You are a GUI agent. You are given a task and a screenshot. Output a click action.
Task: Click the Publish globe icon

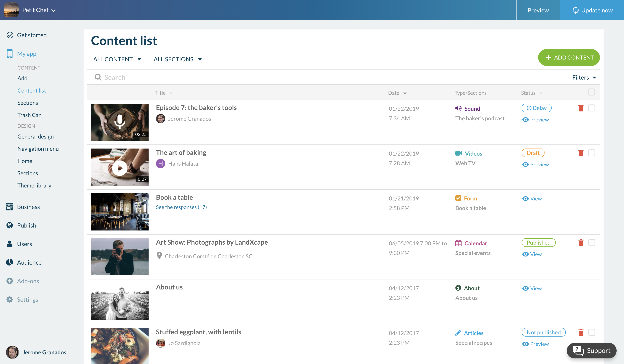coord(10,225)
